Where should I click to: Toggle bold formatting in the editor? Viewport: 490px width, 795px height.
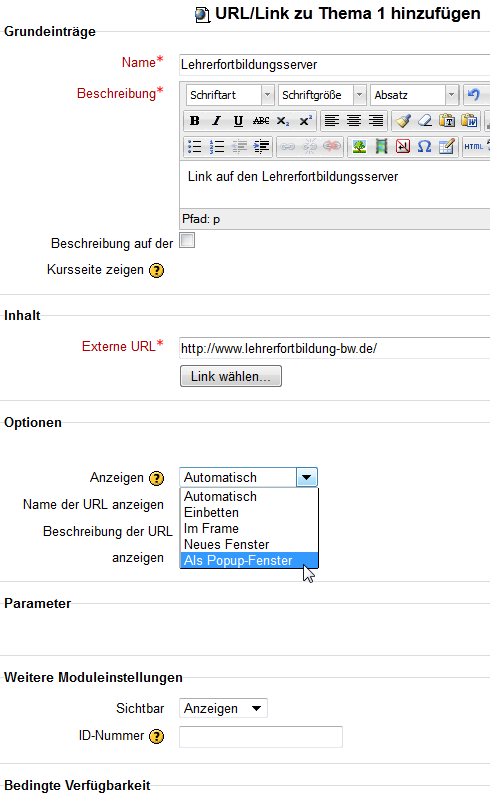tap(194, 121)
